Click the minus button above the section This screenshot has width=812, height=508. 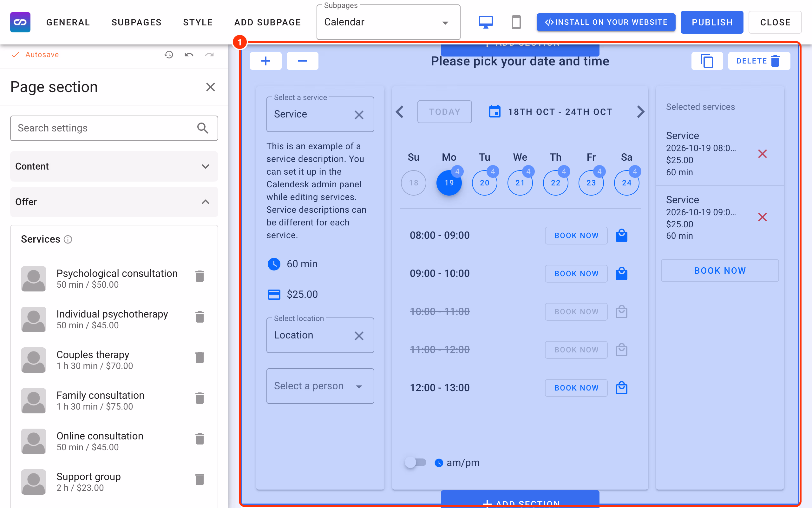click(302, 61)
